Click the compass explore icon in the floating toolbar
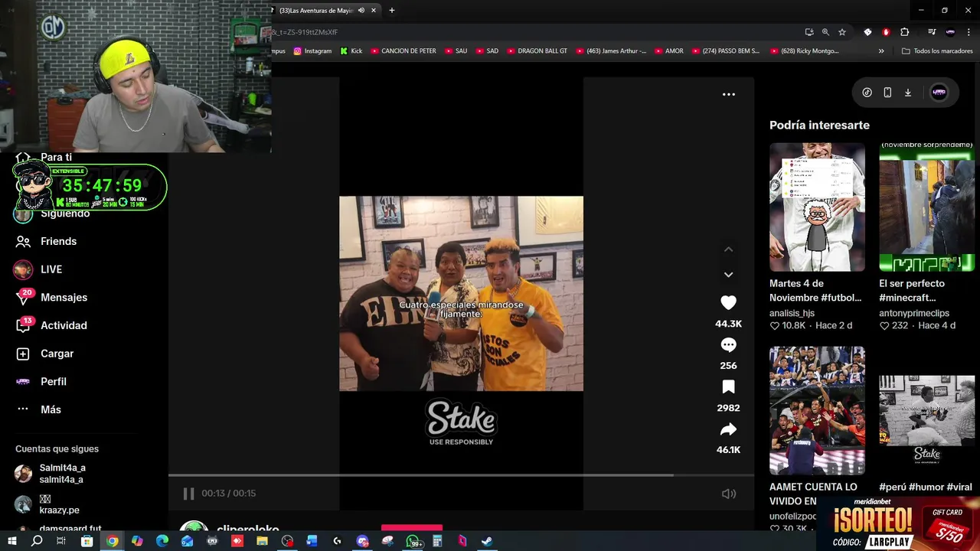980x551 pixels. pos(867,93)
